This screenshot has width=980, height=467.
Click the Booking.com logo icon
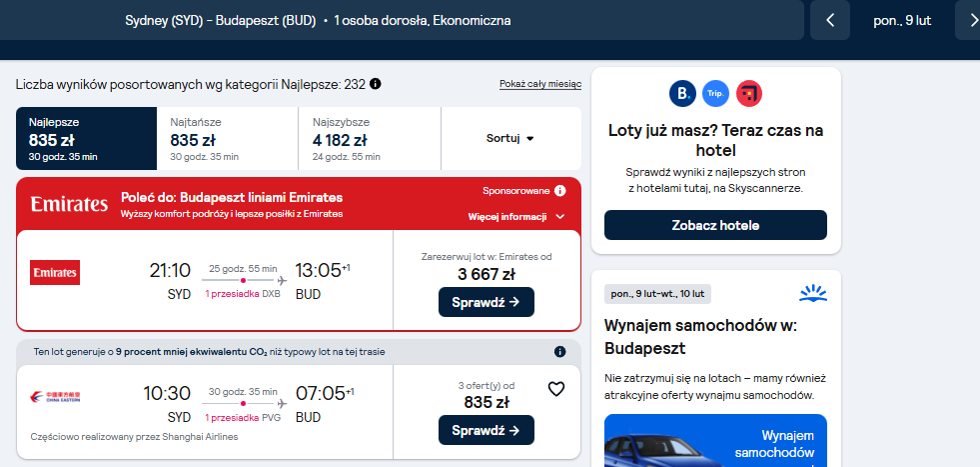(682, 94)
